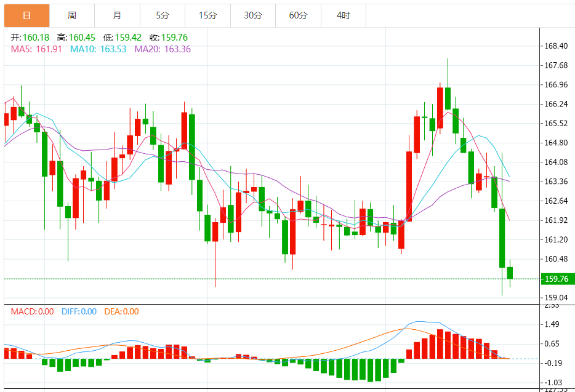The width and height of the screenshot is (575, 392).
Task: Open the 60分 timeframe tab
Action: 298,16
